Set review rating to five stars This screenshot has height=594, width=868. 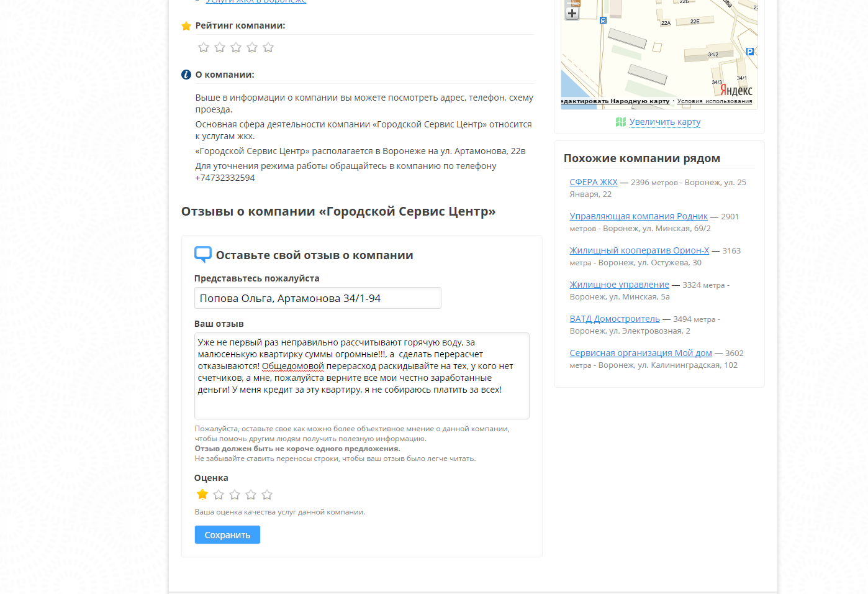(267, 495)
